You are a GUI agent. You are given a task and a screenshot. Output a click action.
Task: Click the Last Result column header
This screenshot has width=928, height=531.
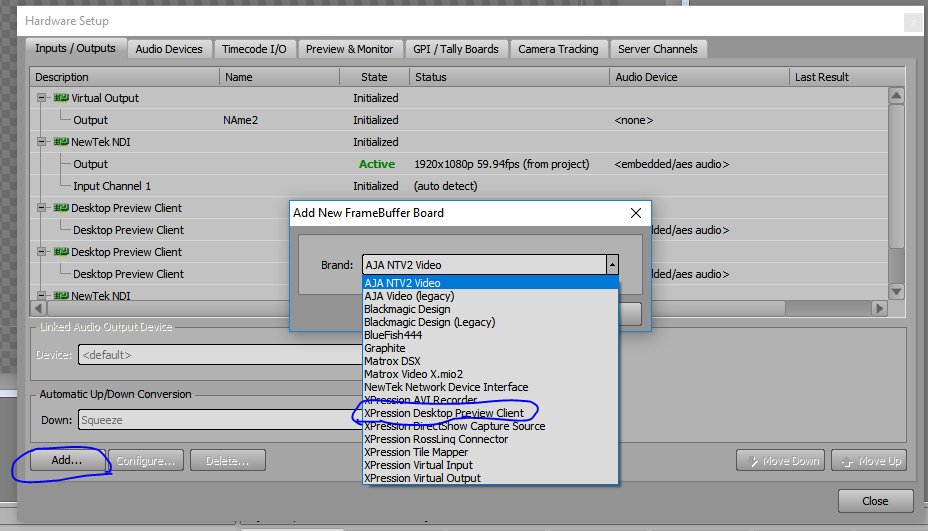(847, 77)
